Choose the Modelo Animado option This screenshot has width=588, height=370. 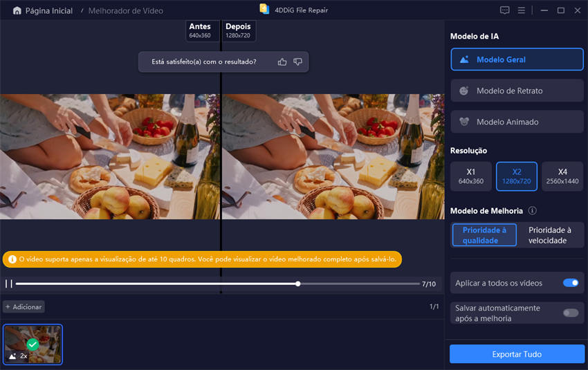[x=517, y=122]
